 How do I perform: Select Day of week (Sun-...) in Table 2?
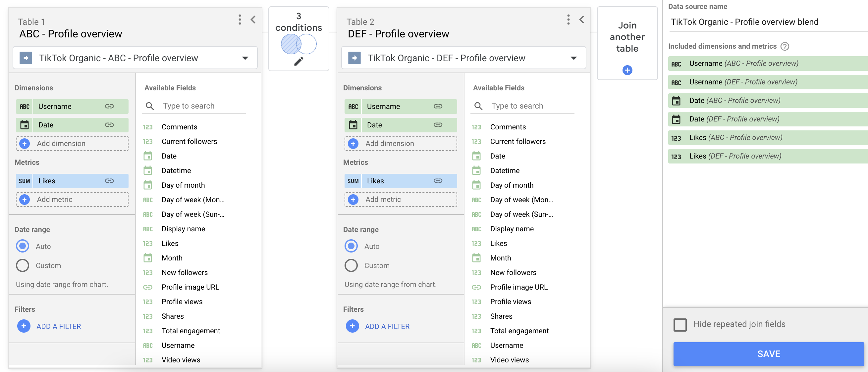521,214
